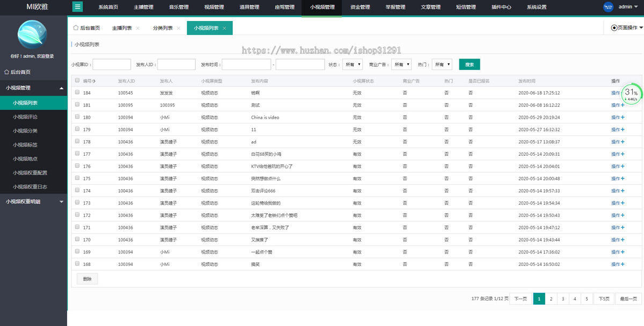Check the checkbox for row 184
Image resolution: width=644 pixels, height=326 pixels.
point(77,92)
